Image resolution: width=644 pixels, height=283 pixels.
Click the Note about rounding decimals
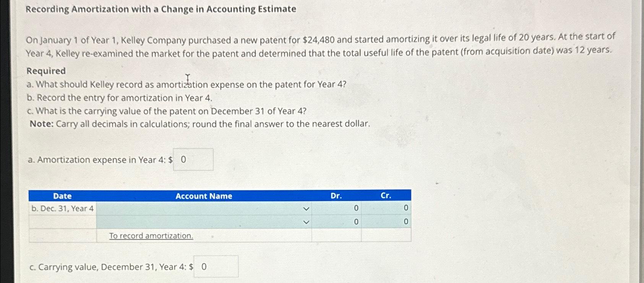[x=197, y=123]
